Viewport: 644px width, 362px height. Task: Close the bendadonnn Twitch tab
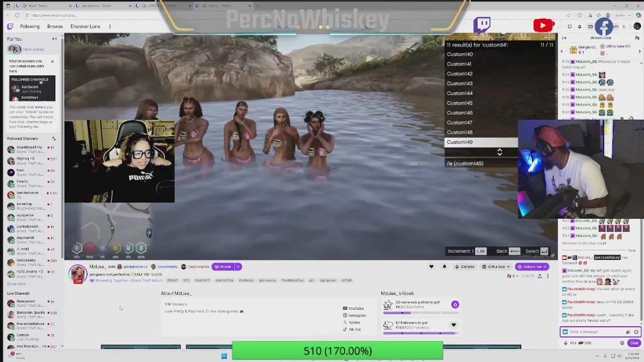tap(130, 6)
